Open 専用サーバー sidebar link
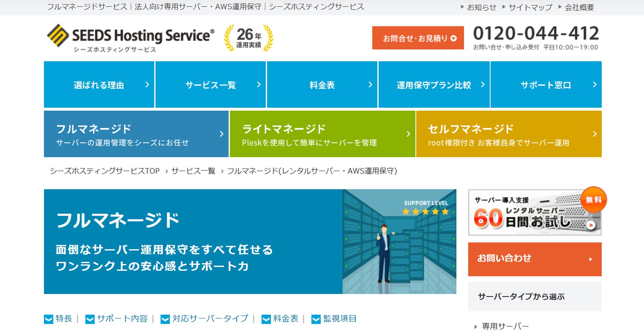 (x=505, y=326)
